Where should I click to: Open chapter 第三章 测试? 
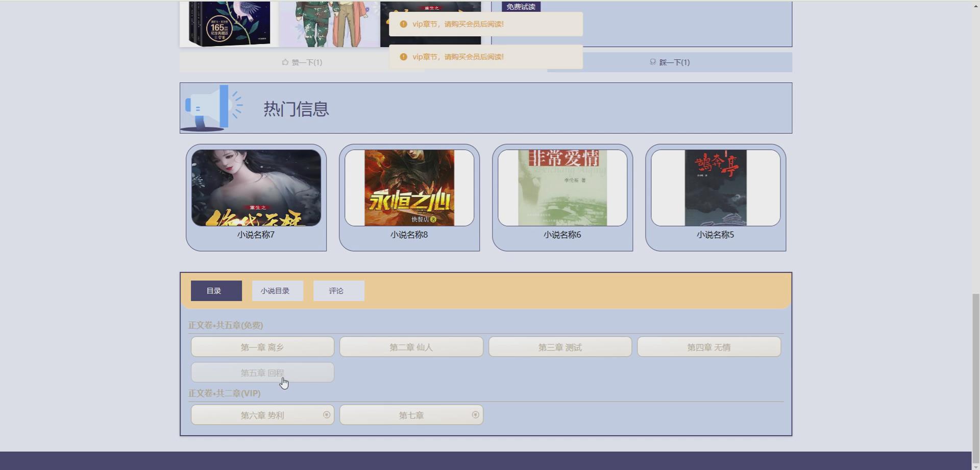[560, 347]
